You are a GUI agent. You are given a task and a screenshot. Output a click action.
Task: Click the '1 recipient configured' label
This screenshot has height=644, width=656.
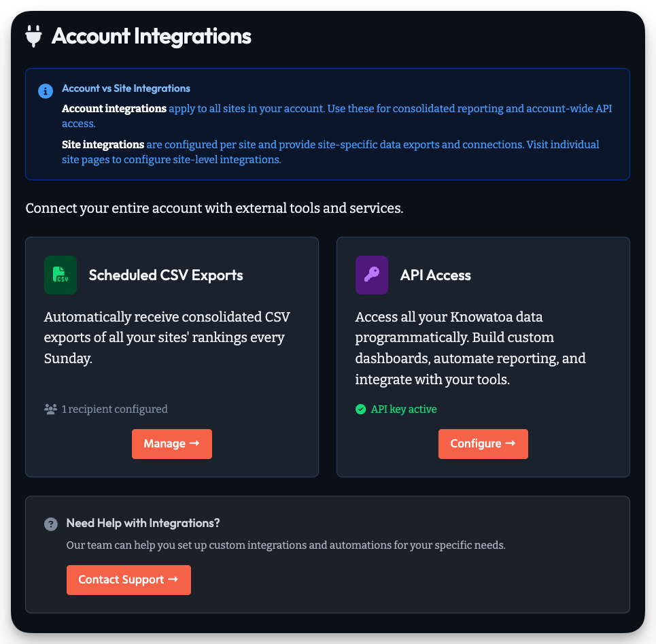114,409
